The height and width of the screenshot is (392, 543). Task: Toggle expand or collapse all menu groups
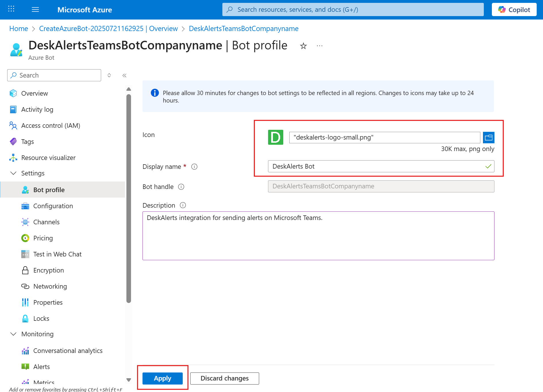point(109,76)
